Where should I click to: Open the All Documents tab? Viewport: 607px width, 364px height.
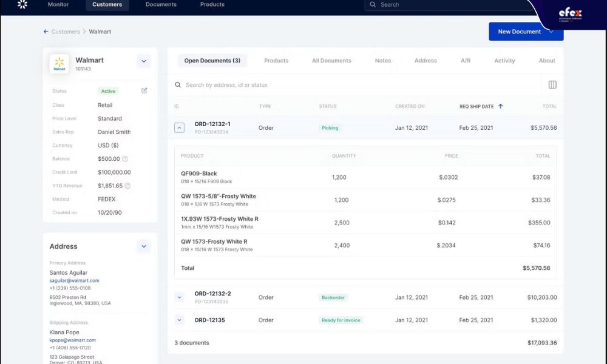(x=331, y=61)
